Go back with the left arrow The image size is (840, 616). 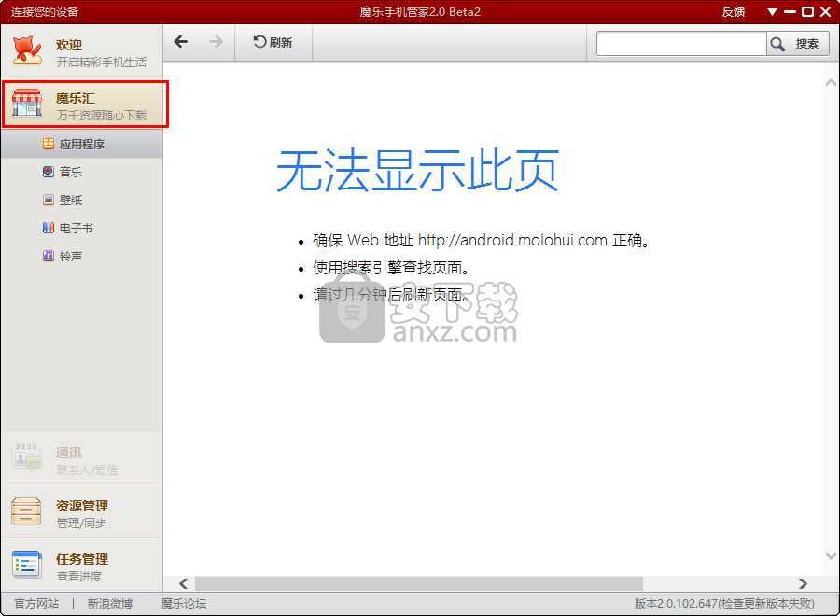point(181,42)
